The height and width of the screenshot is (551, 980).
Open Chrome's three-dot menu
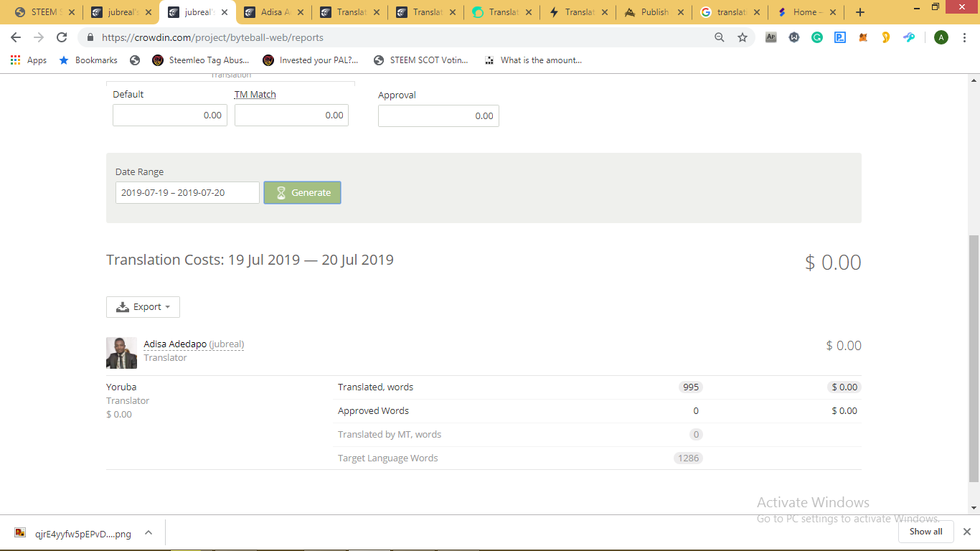(x=964, y=37)
